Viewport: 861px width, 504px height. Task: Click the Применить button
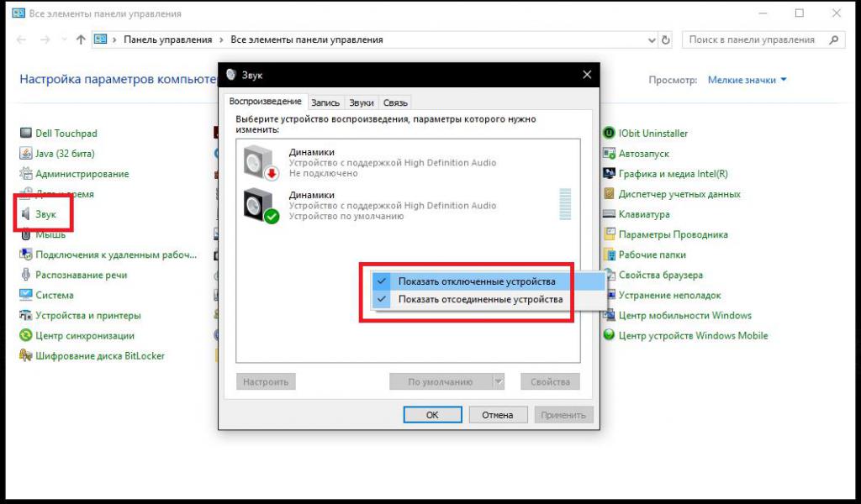click(564, 415)
